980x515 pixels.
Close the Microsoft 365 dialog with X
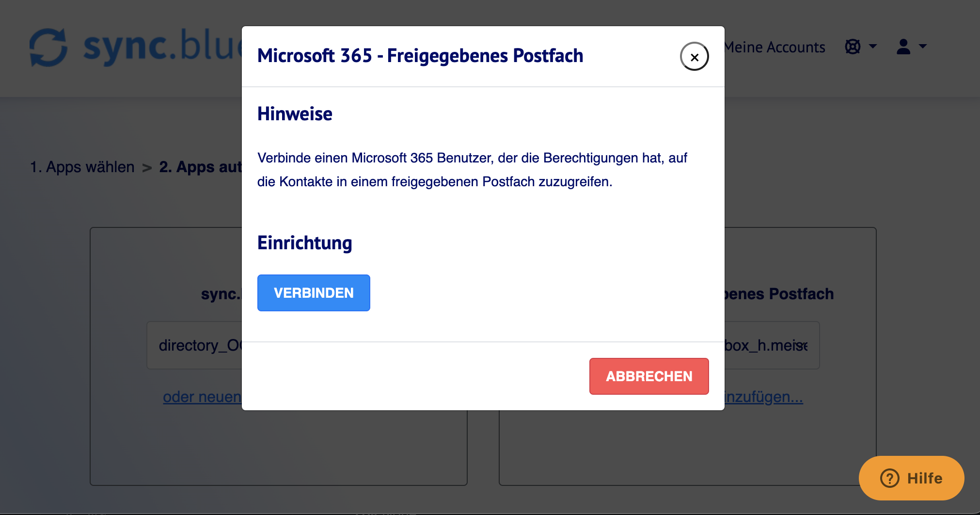[694, 57]
